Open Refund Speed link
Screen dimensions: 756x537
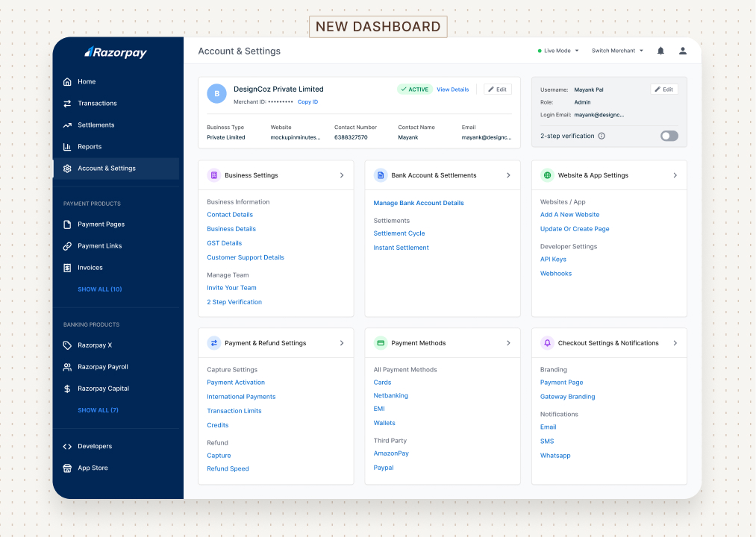click(x=228, y=468)
